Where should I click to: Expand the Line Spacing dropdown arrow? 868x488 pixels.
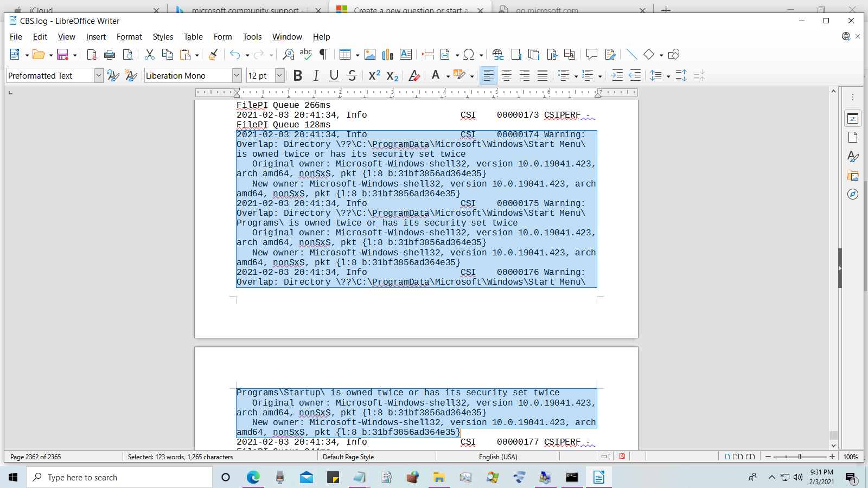click(x=668, y=76)
